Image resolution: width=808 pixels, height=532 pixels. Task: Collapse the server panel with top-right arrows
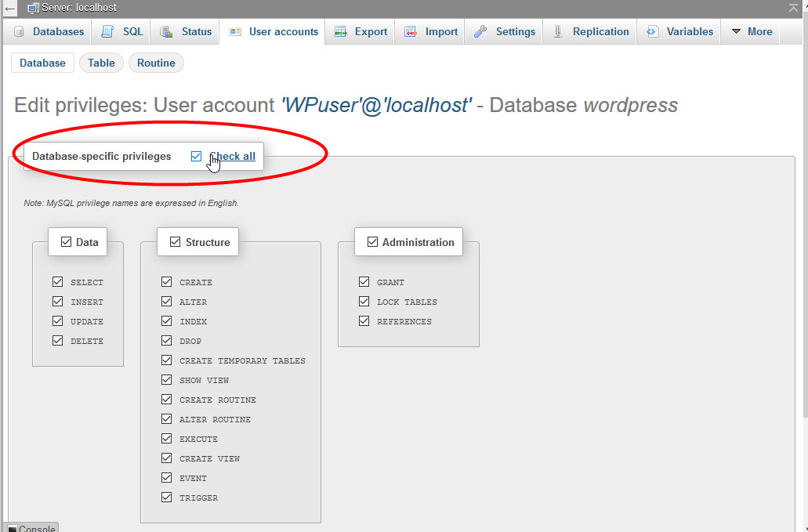[795, 8]
